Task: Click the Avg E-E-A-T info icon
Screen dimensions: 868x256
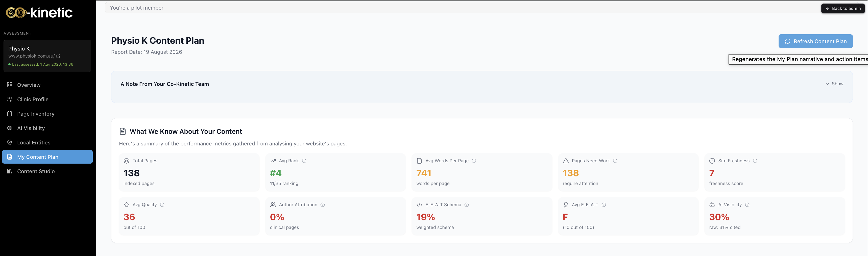Action: click(x=604, y=205)
